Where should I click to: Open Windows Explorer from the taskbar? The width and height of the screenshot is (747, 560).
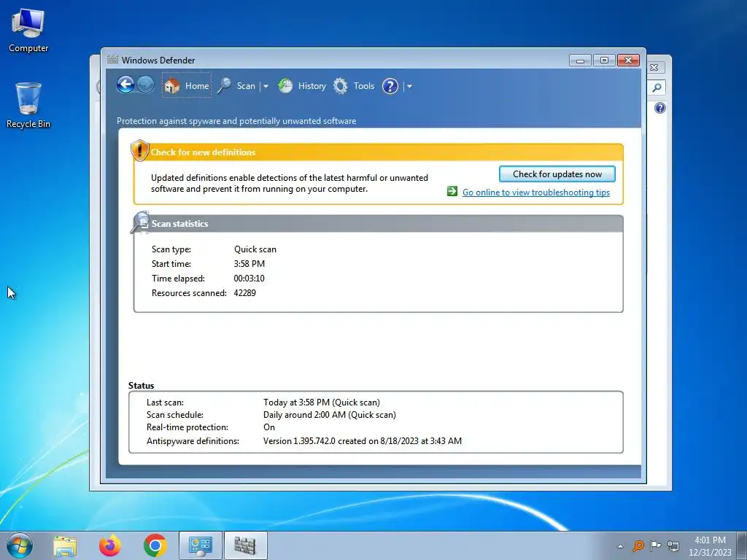(65, 546)
